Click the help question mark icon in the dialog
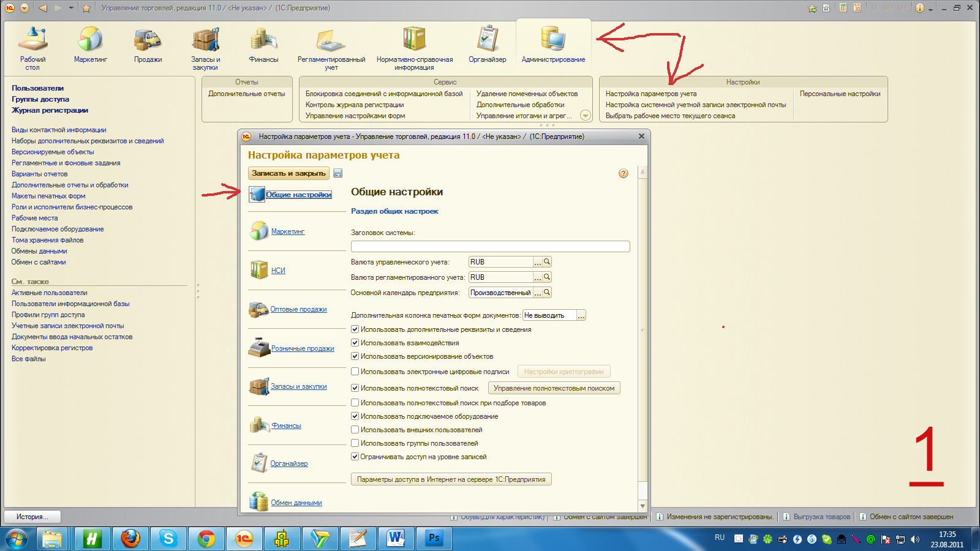980x551 pixels. (x=624, y=173)
